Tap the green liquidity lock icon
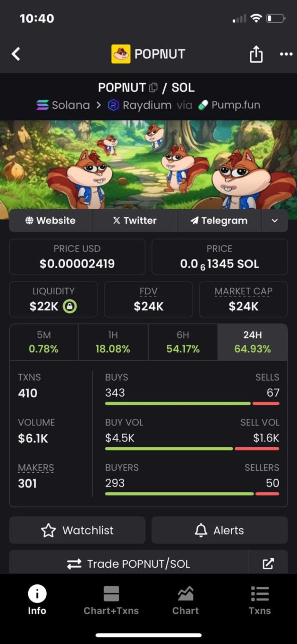This screenshot has width=297, height=644. tap(70, 306)
